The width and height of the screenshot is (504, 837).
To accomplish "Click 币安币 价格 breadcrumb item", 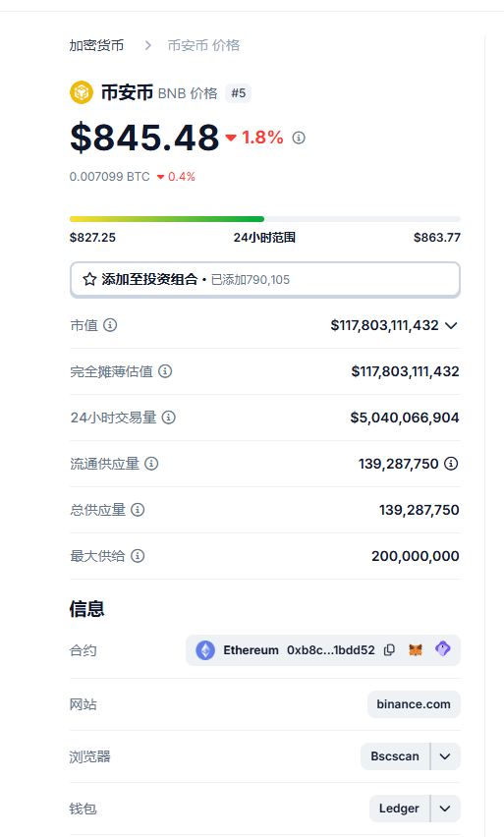I will 203,45.
